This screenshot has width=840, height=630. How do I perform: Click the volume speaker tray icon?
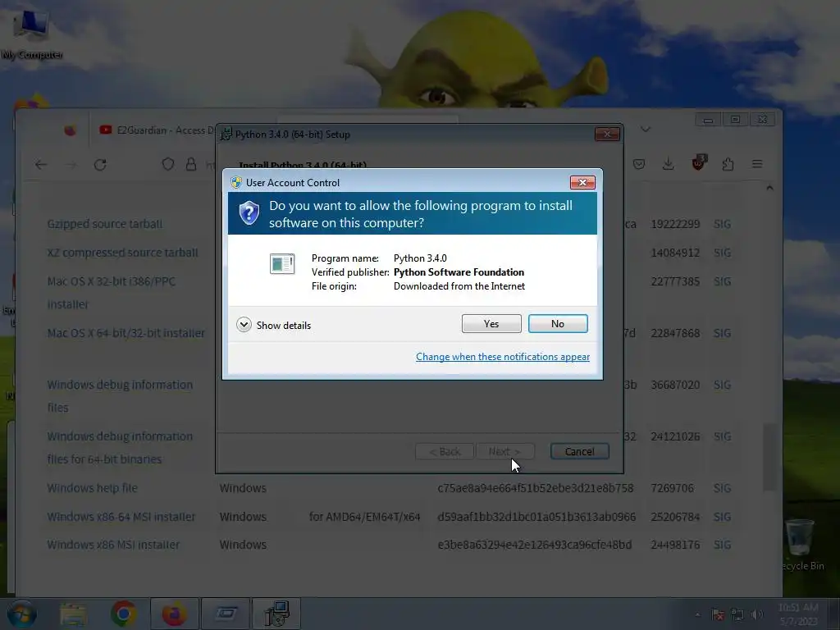tap(757, 615)
